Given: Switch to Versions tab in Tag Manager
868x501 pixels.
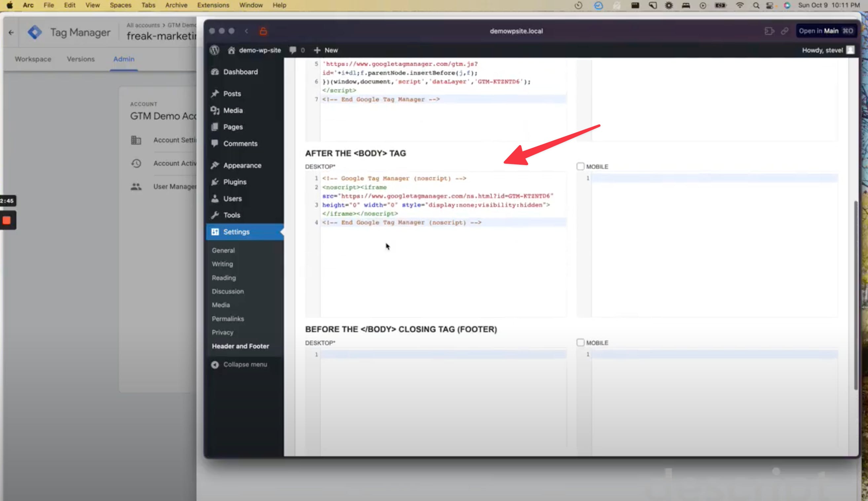Looking at the screenshot, I should 81,59.
